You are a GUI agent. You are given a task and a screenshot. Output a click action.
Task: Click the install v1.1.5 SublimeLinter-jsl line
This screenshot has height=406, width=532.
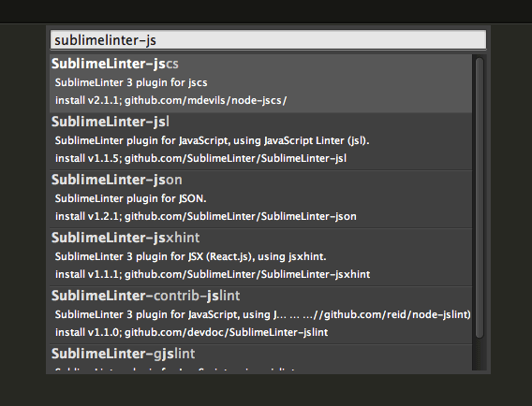click(x=200, y=158)
